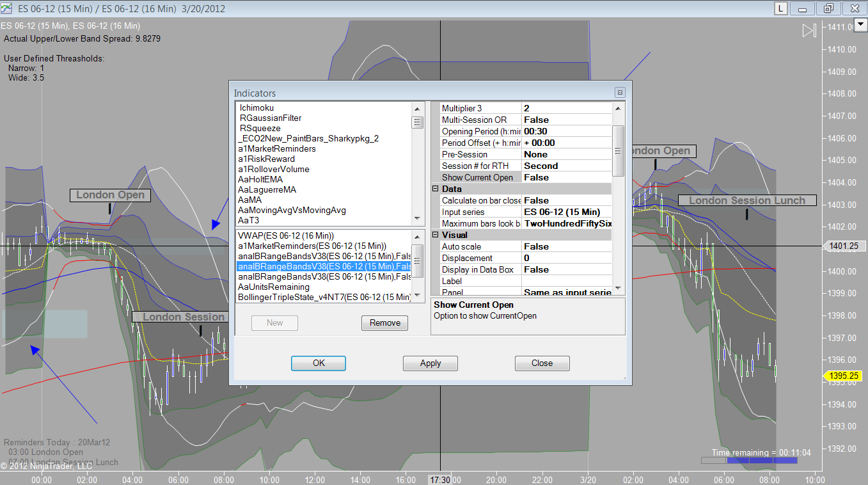Viewport: 868px width, 485px height.
Task: Collapse the Data category in the property grid
Action: point(436,189)
